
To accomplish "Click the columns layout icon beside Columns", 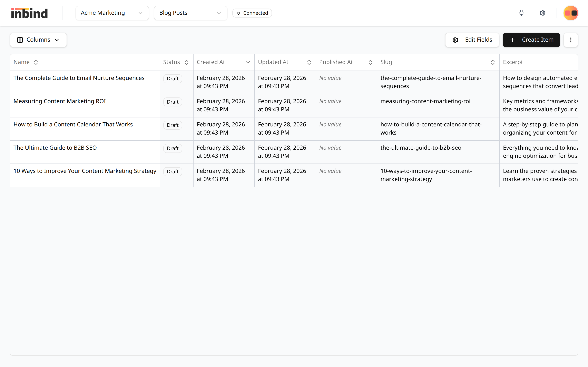I will pyautogui.click(x=20, y=40).
